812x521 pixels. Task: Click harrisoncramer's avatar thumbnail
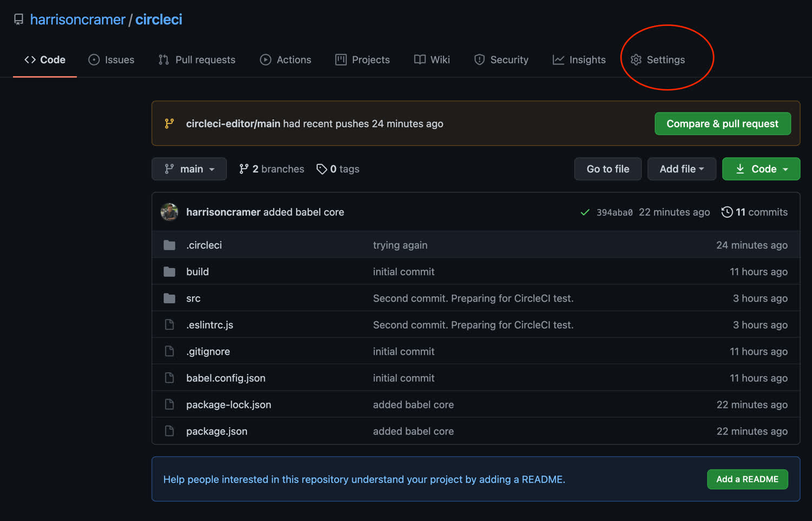169,212
